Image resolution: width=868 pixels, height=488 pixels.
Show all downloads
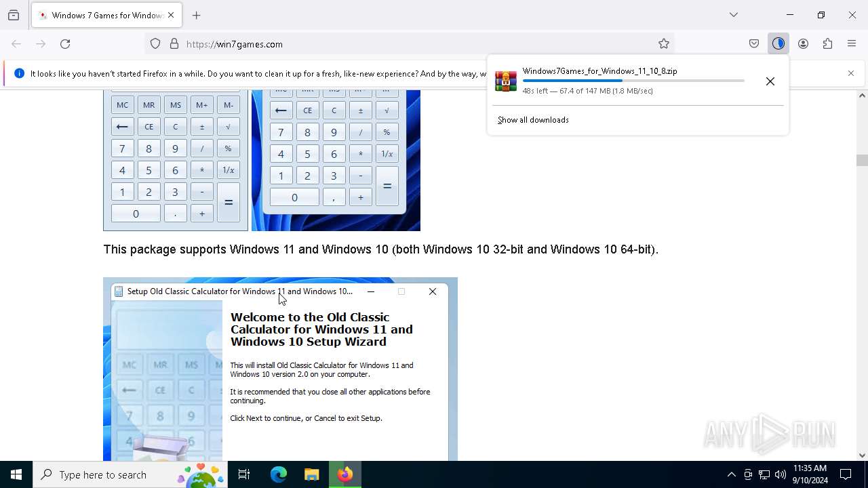tap(533, 120)
